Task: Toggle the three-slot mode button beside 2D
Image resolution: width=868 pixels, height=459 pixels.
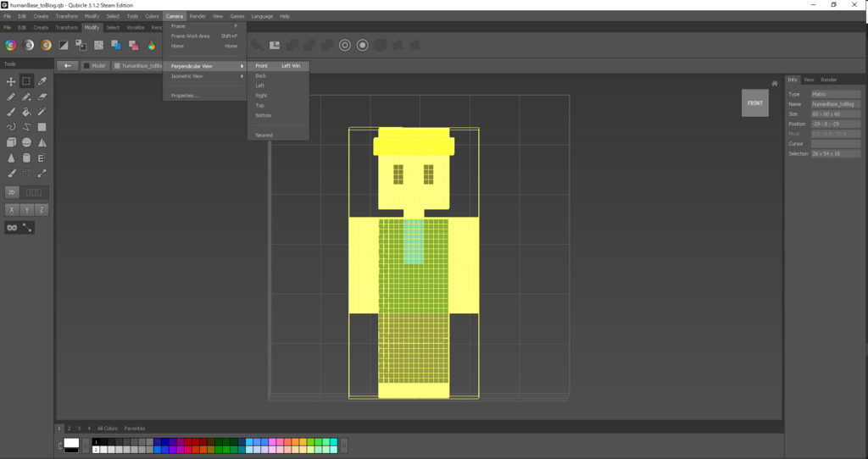Action: coord(34,192)
